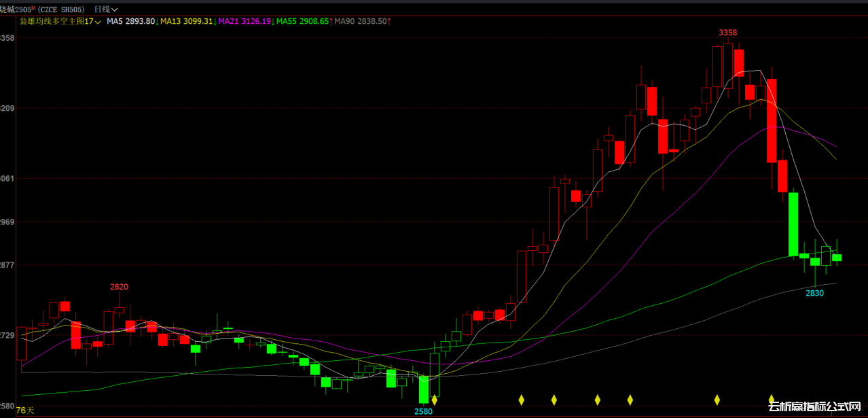This screenshot has height=418, width=868.
Task: Click the 3061 price axis label
Action: (x=7, y=179)
